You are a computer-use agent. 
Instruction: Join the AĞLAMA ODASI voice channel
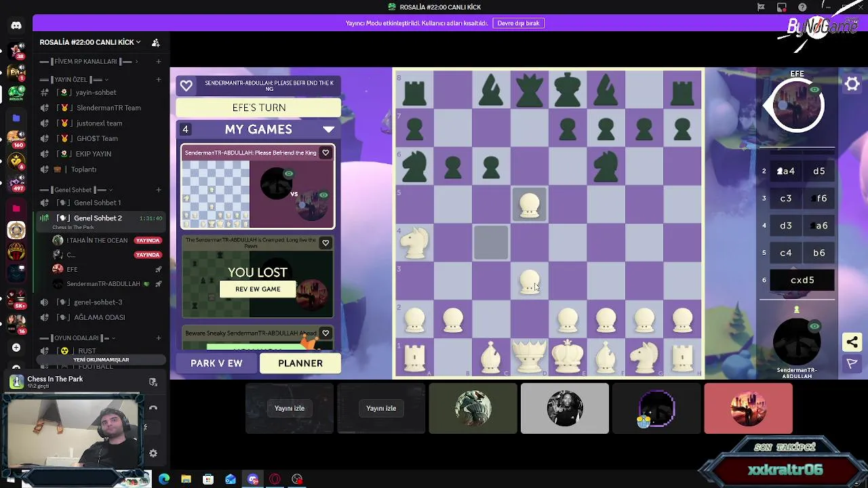pos(100,317)
